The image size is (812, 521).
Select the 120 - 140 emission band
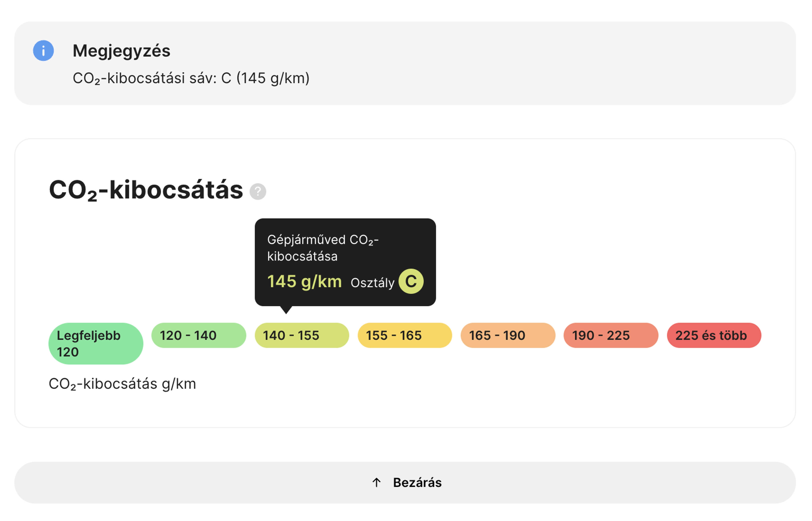point(199,336)
